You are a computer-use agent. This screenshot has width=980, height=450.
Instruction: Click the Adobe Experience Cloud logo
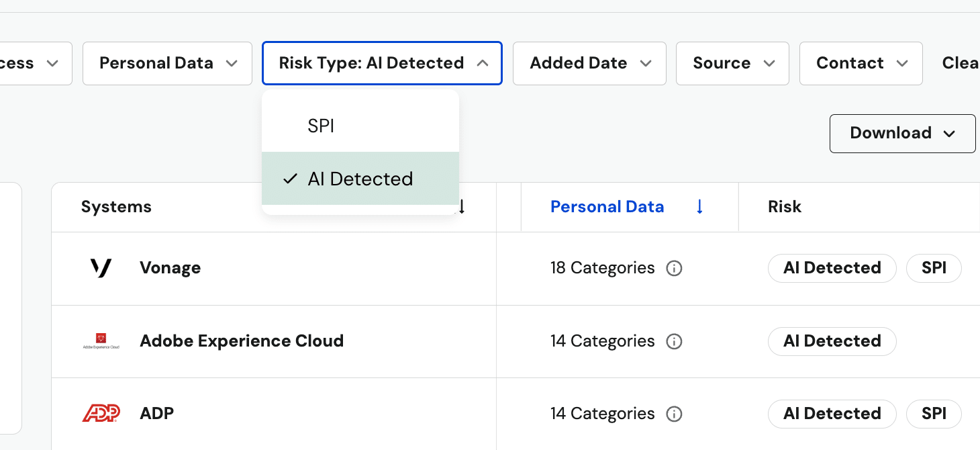[x=101, y=341]
